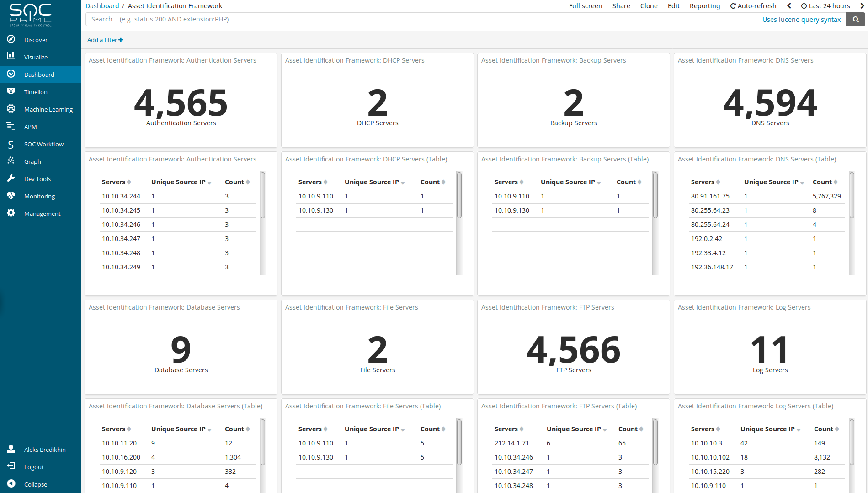Open the Dashboard breadcrumb link
Screen dimensions: 868x493
point(102,6)
